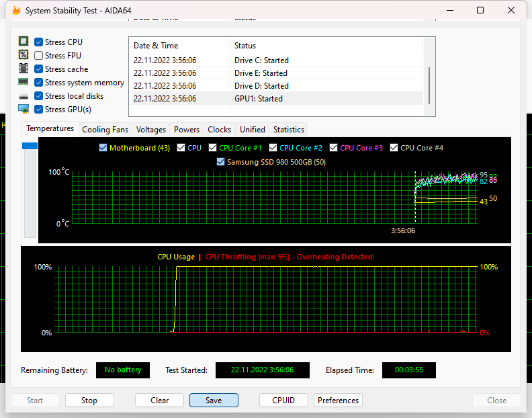532x418 pixels.
Task: Toggle the CPU Core #3 graph checkbox
Action: click(334, 148)
